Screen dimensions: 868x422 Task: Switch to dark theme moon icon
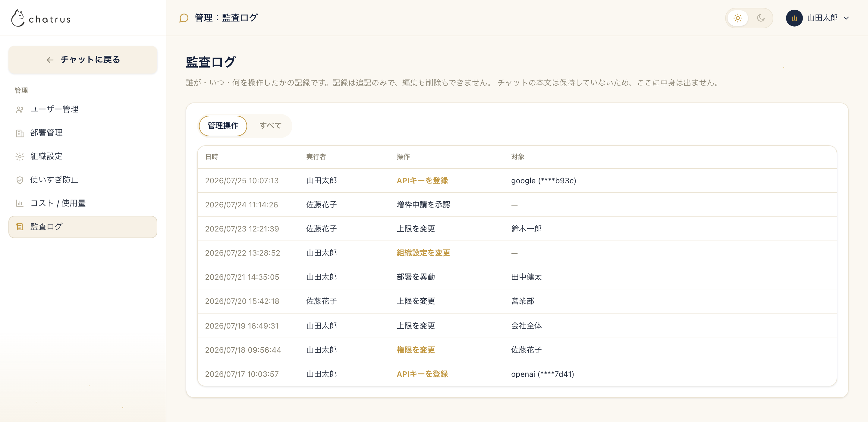(761, 18)
